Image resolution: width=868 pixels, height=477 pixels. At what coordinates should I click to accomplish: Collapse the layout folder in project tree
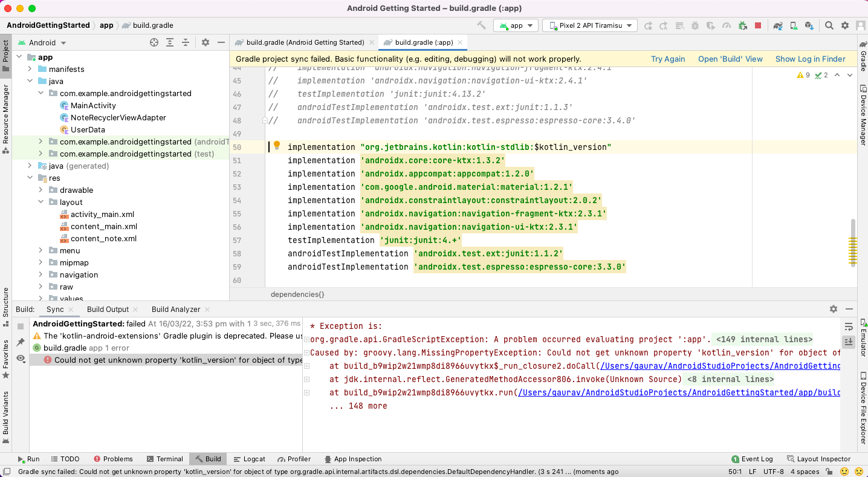coord(40,202)
